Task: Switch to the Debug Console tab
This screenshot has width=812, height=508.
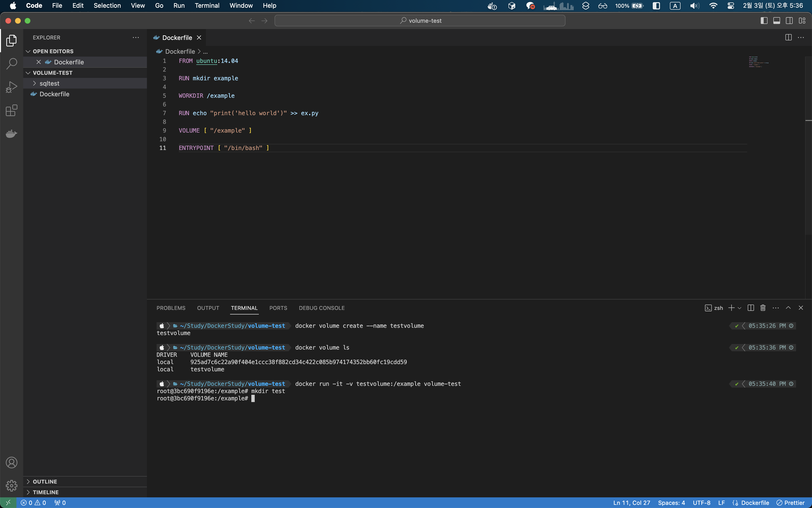Action: point(322,308)
